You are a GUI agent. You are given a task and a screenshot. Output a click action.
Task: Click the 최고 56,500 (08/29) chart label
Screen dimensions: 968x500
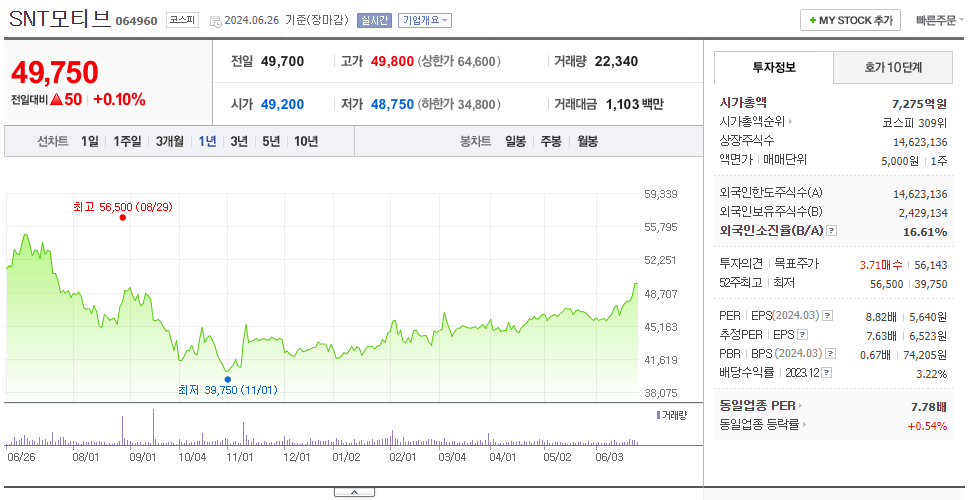click(122, 206)
